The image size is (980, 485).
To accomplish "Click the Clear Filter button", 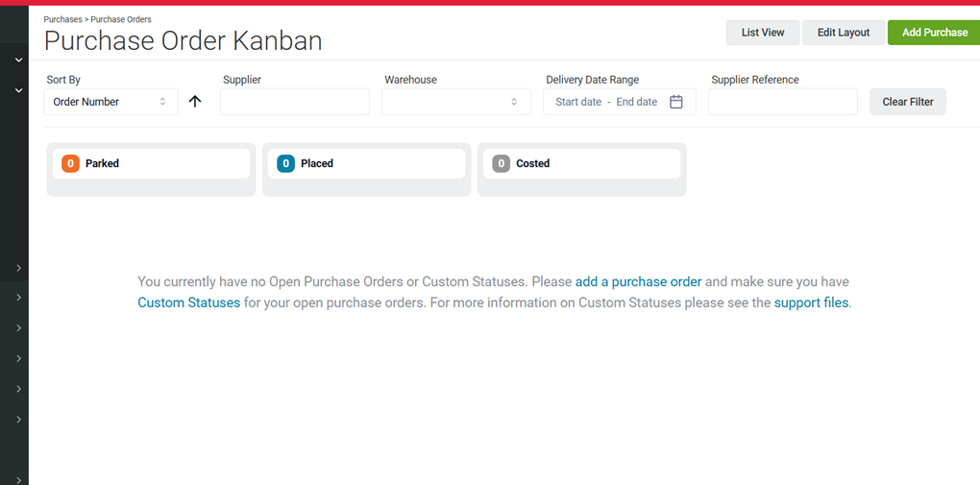I will point(908,102).
